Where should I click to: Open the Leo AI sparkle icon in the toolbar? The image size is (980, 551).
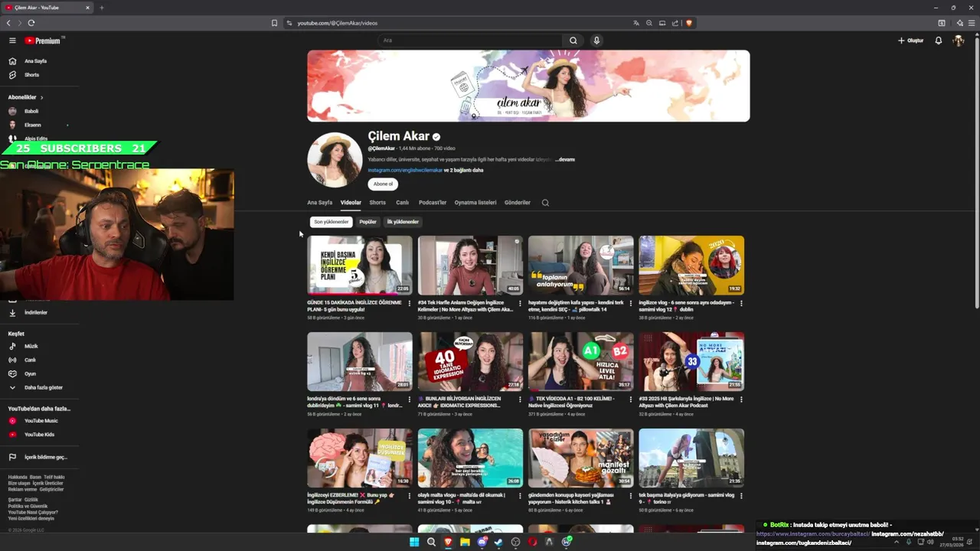click(959, 23)
